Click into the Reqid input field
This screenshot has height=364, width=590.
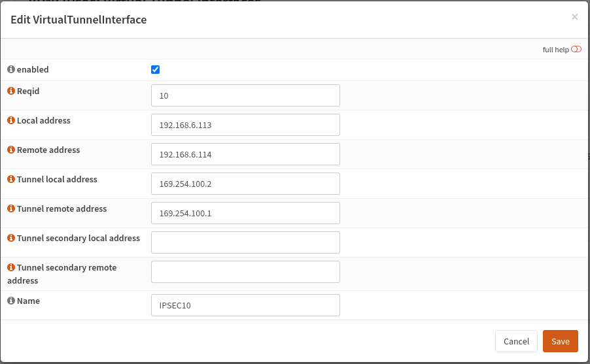click(x=245, y=95)
